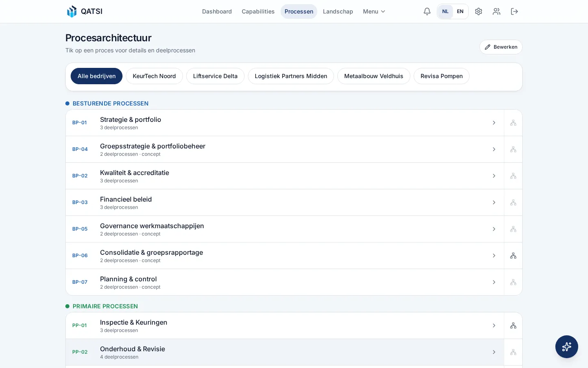
Task: Open hierarchy icon for Inspectie & Keuringen
Action: [x=513, y=325]
